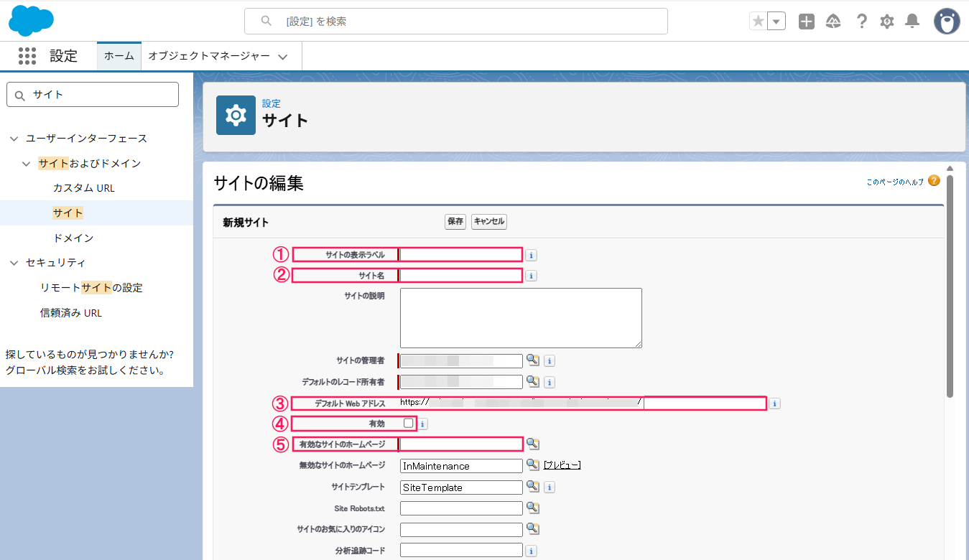Screen dimensions: 969x560
Task: Open the lookup icon for Site Robots.txt
Action: (532, 508)
